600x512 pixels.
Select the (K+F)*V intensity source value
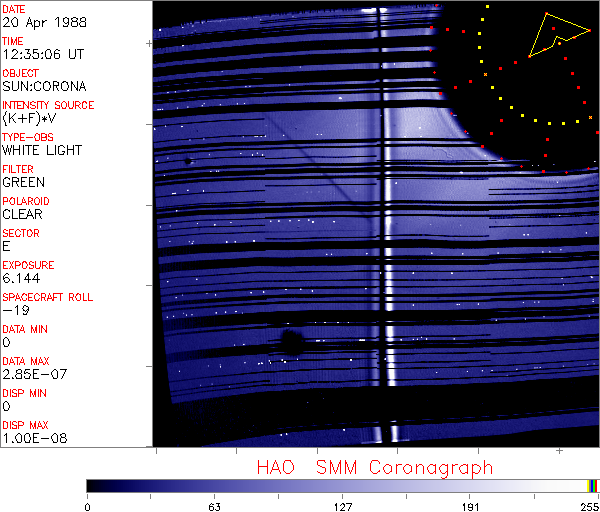tap(30, 119)
